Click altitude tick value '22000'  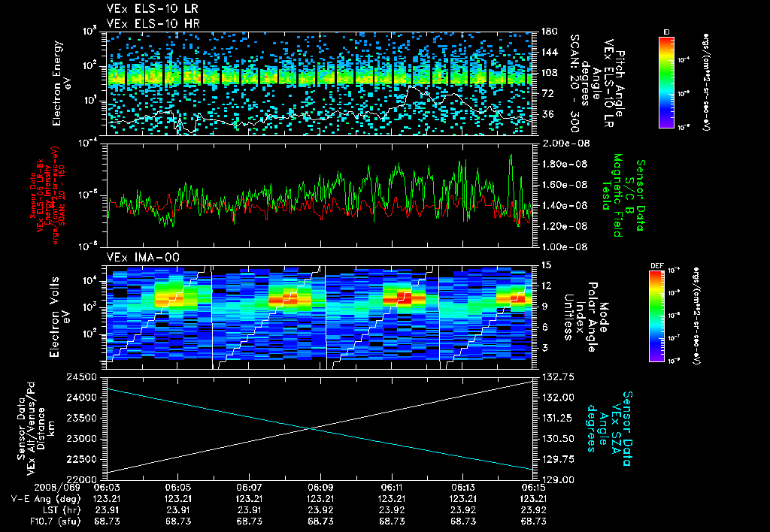tap(81, 479)
